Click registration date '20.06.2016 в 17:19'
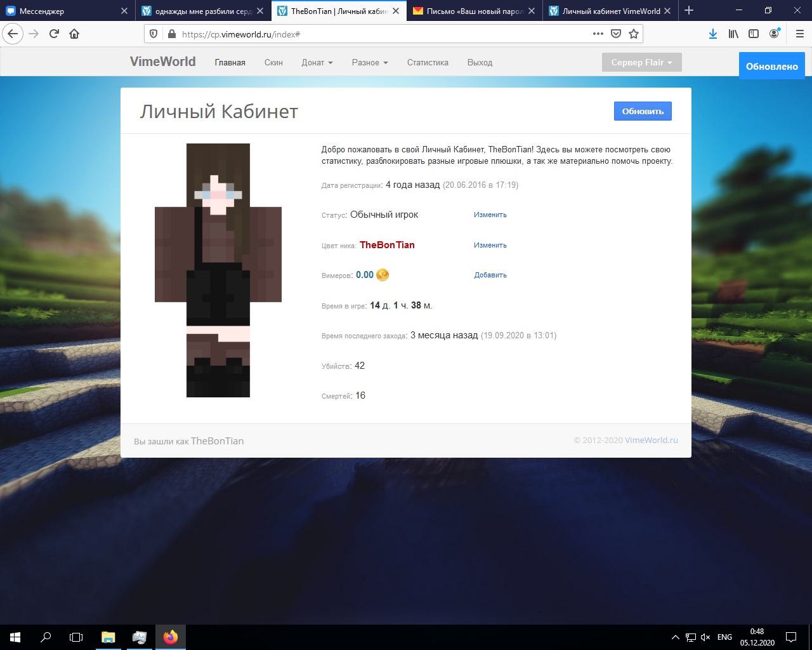This screenshot has height=650, width=812. click(480, 185)
